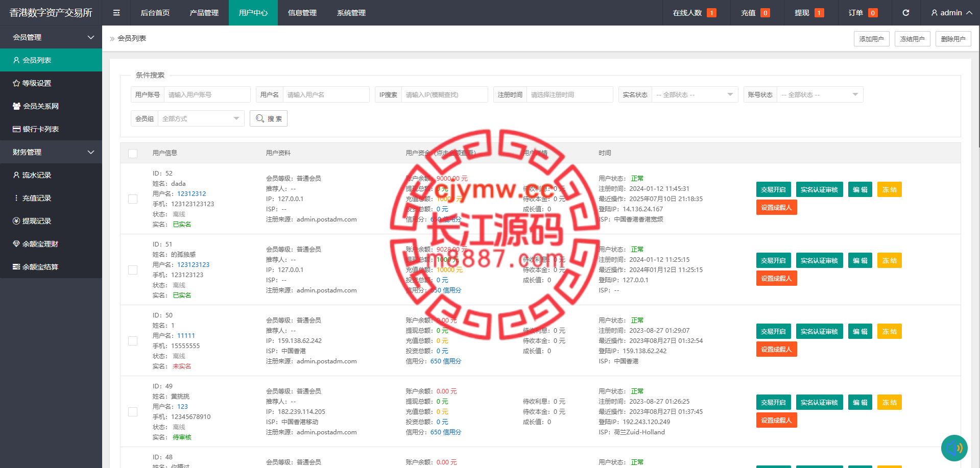
Task: Click the 提现 notification badge
Action: pos(819,13)
